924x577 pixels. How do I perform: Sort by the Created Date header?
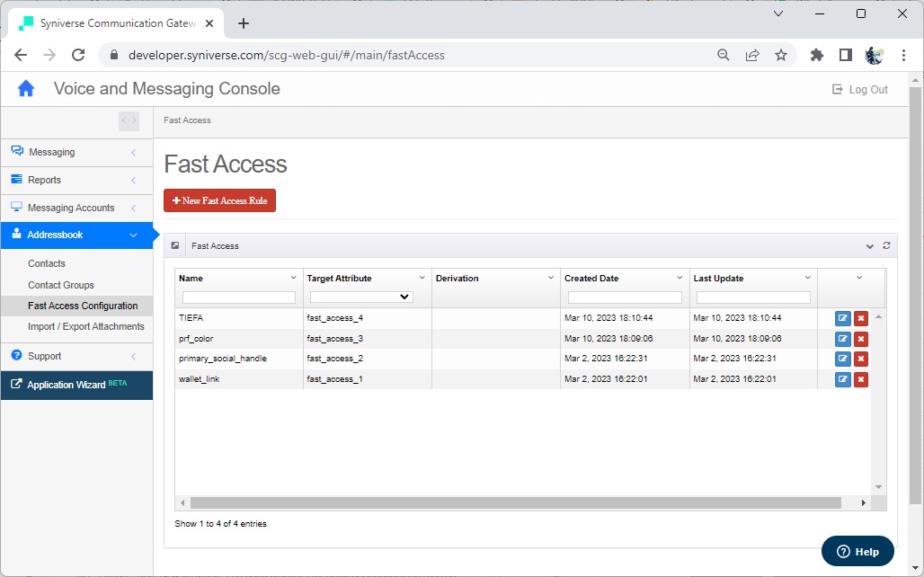(591, 279)
